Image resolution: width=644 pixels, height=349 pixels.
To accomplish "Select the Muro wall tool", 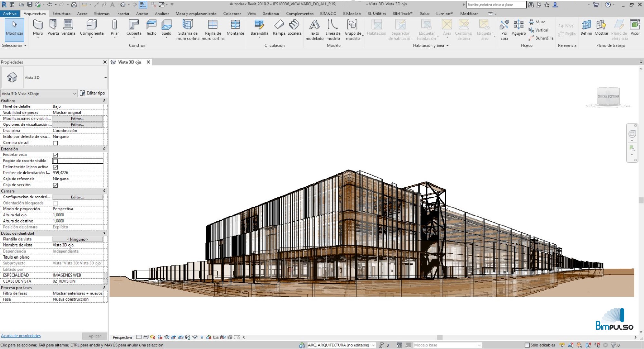I will point(38,28).
